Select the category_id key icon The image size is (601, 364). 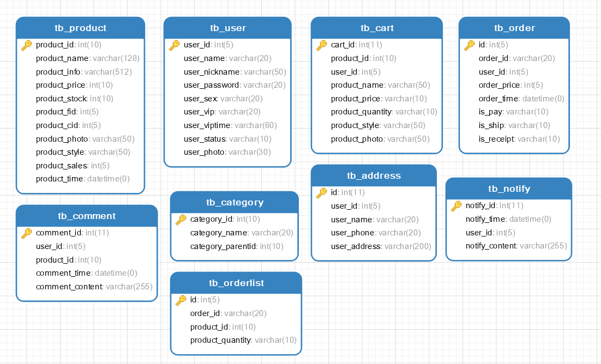181,220
